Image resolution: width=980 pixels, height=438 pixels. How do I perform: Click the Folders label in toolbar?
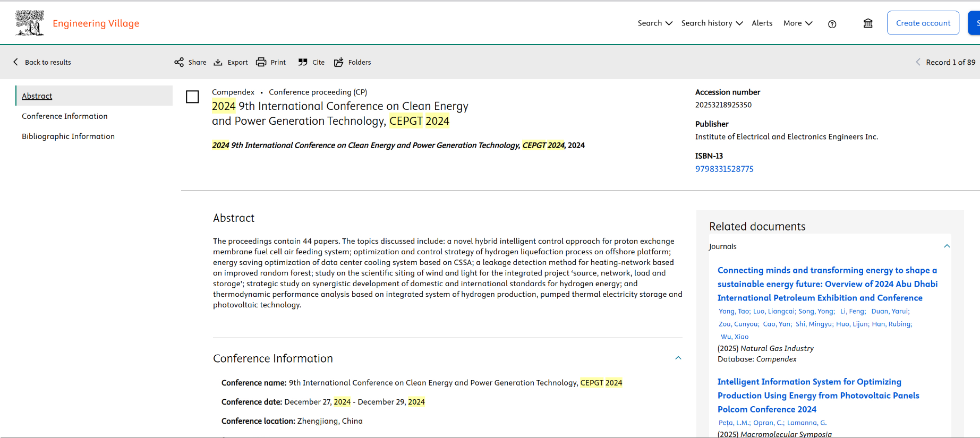tap(360, 62)
